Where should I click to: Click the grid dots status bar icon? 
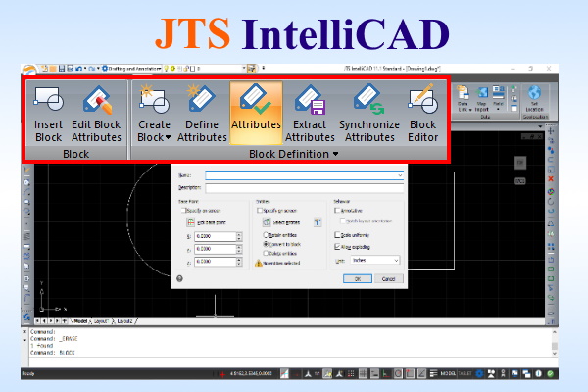pyautogui.click(x=351, y=373)
